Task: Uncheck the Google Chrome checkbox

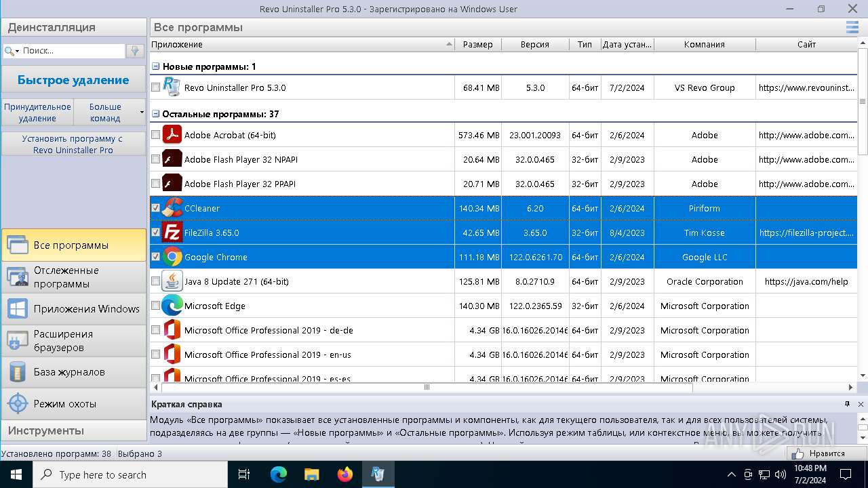Action: [x=156, y=257]
